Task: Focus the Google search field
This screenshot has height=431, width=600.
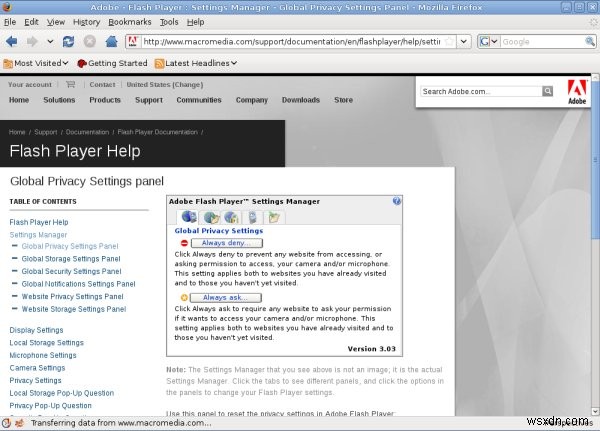Action: pos(543,41)
